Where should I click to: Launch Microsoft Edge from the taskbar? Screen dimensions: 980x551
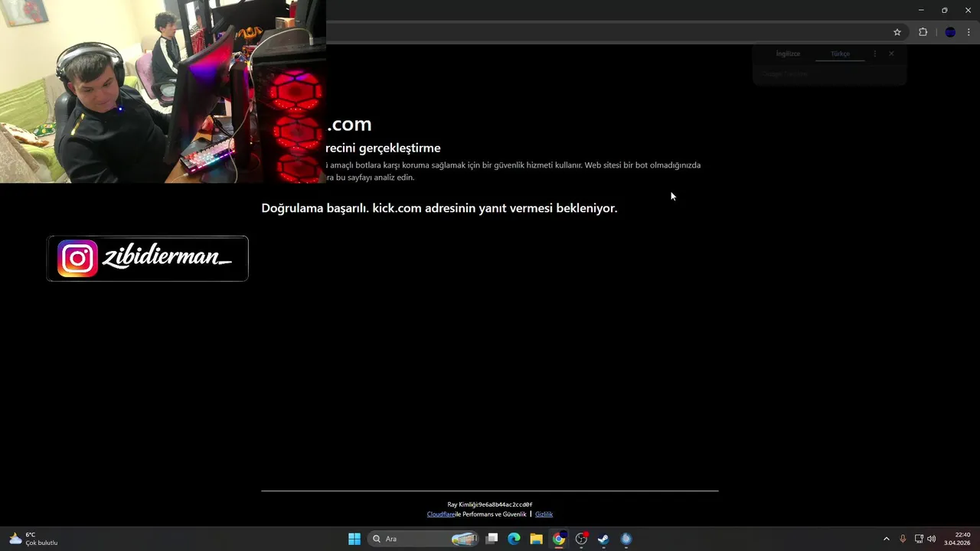tap(514, 539)
